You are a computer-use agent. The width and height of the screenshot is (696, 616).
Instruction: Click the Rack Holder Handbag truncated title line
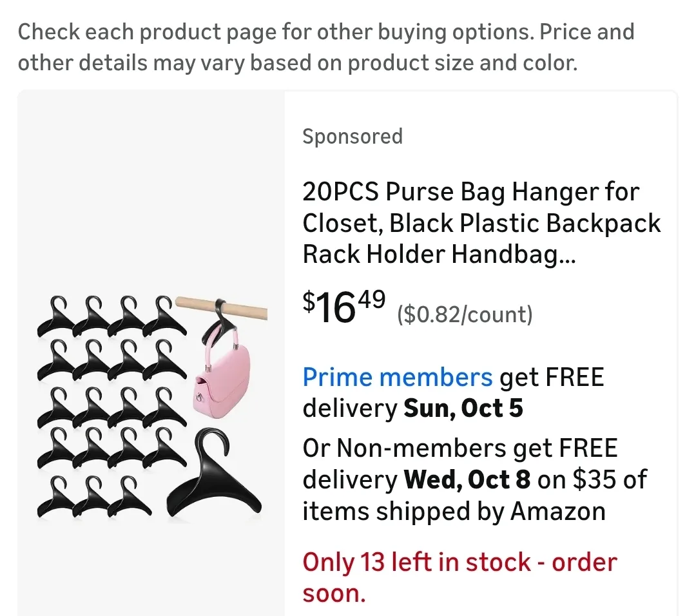point(439,255)
